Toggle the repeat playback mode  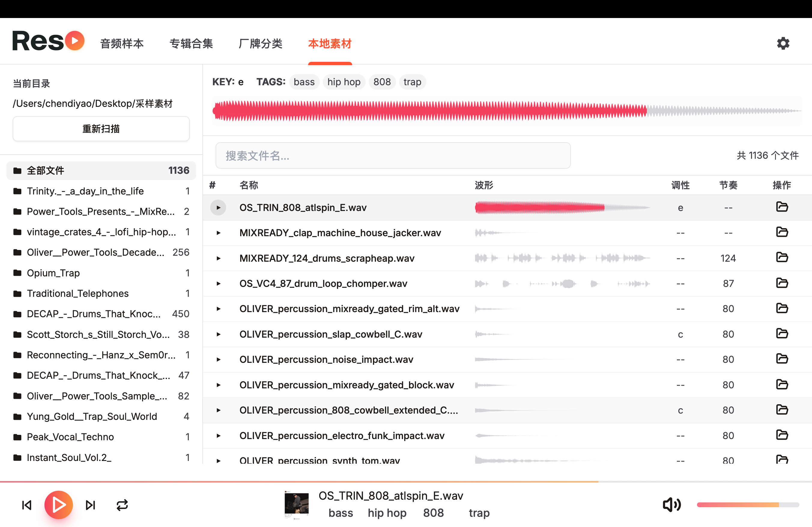[122, 505]
